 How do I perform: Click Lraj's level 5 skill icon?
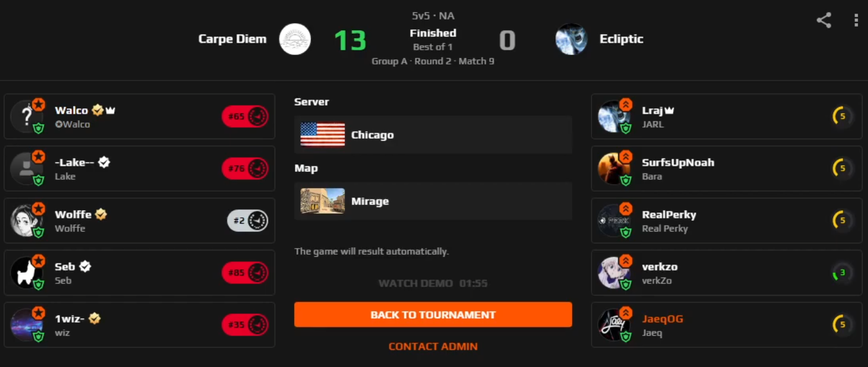click(x=843, y=117)
